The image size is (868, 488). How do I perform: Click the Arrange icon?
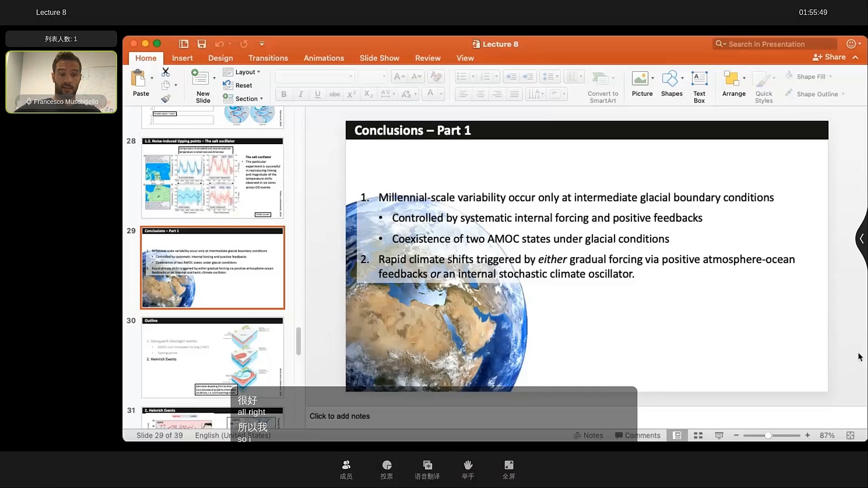point(731,78)
